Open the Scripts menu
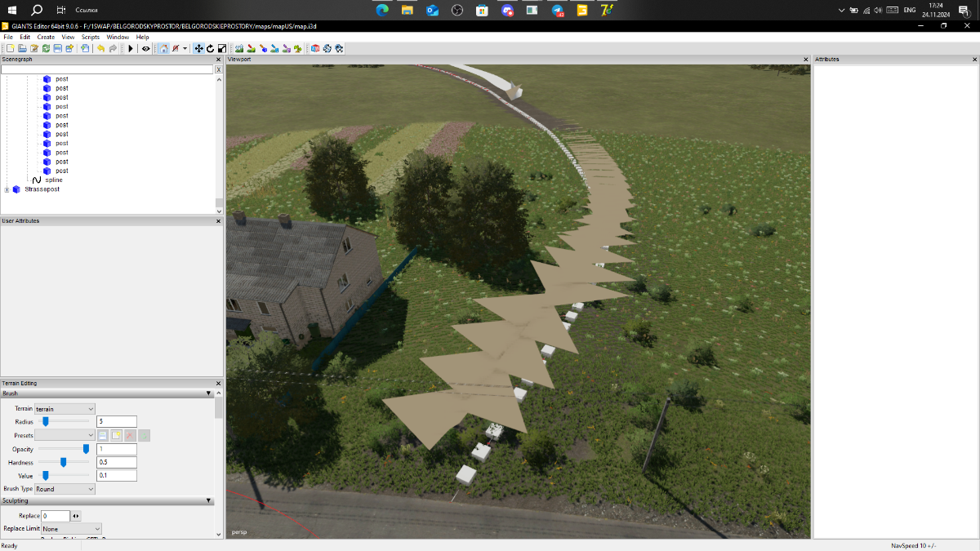This screenshot has width=980, height=551. click(90, 37)
